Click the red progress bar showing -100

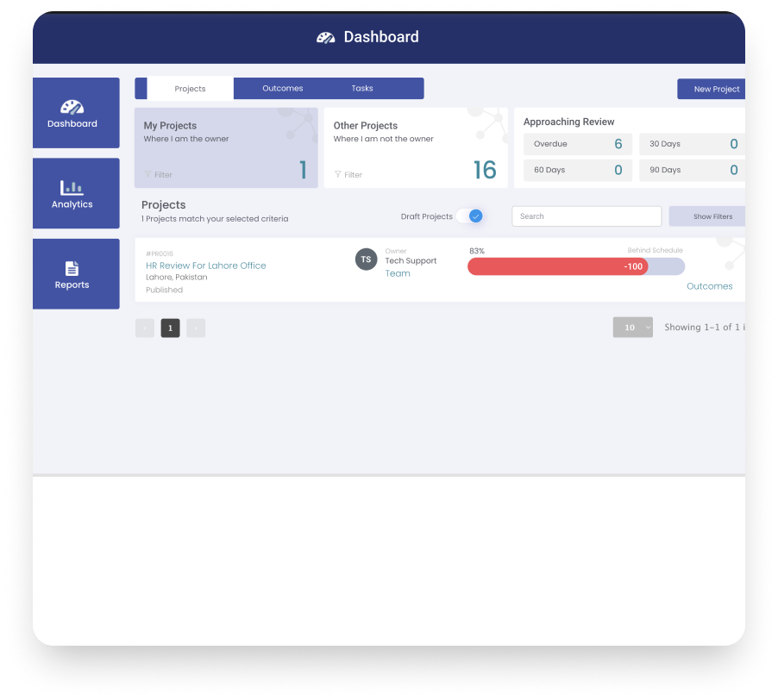coord(557,266)
